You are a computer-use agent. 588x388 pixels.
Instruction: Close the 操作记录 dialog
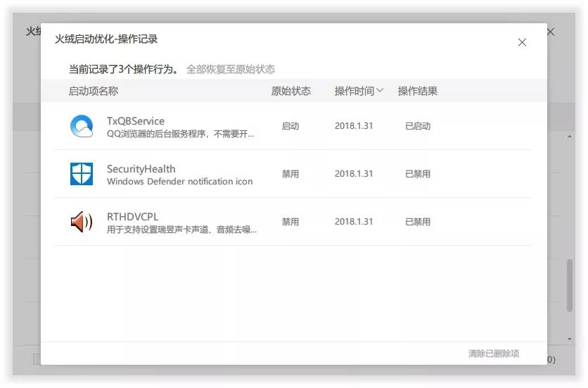[x=522, y=42]
